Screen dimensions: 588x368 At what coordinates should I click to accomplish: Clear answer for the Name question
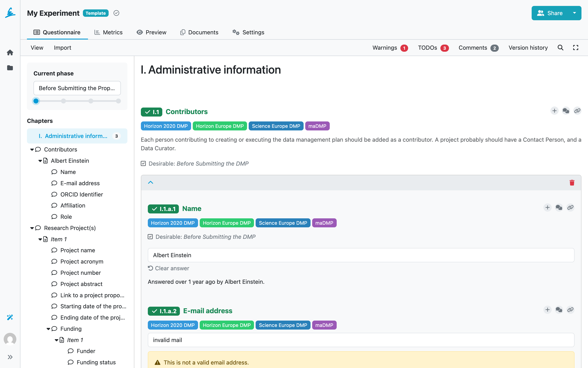click(x=169, y=268)
